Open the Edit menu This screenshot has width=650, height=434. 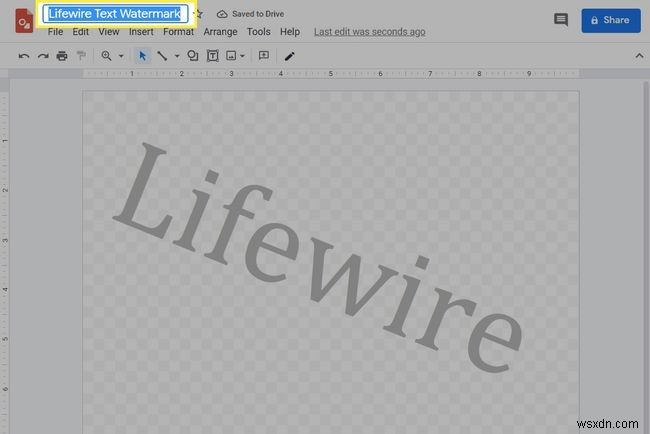coord(80,32)
